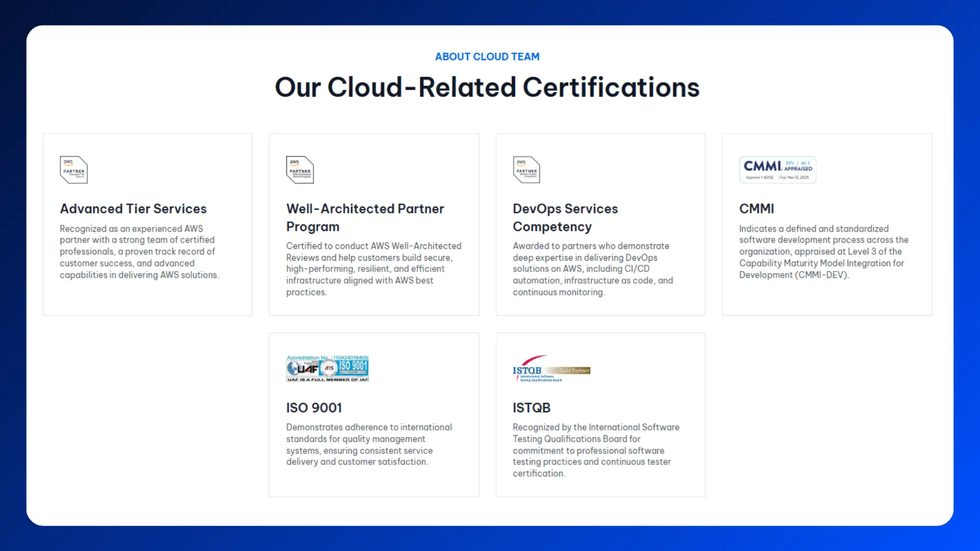
Task: Click the UAF ISO 9001 accreditation logo
Action: pyautogui.click(x=328, y=368)
